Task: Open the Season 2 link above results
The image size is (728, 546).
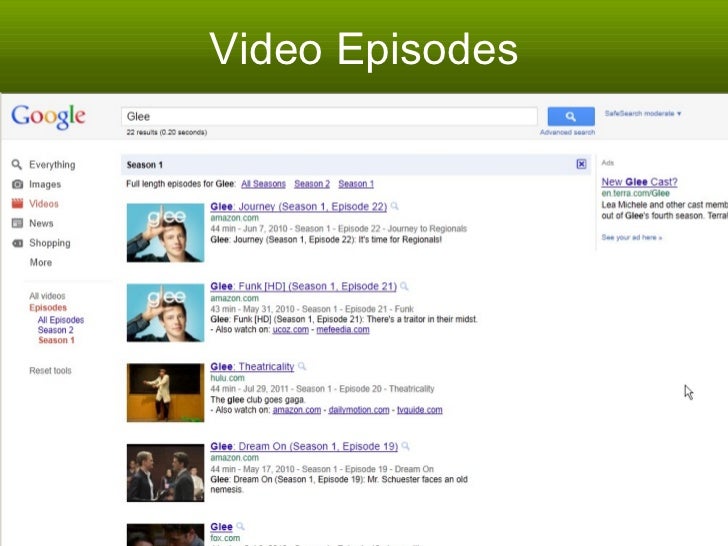Action: [x=312, y=184]
